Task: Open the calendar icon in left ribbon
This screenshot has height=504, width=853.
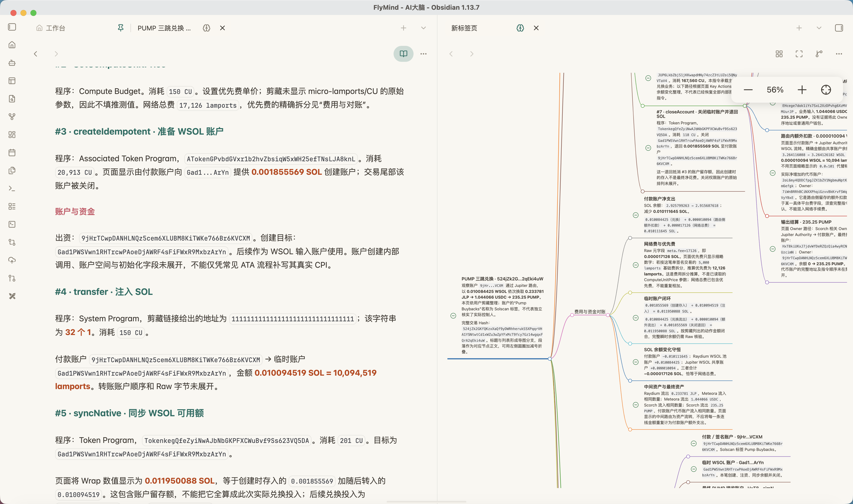Action: [12, 153]
